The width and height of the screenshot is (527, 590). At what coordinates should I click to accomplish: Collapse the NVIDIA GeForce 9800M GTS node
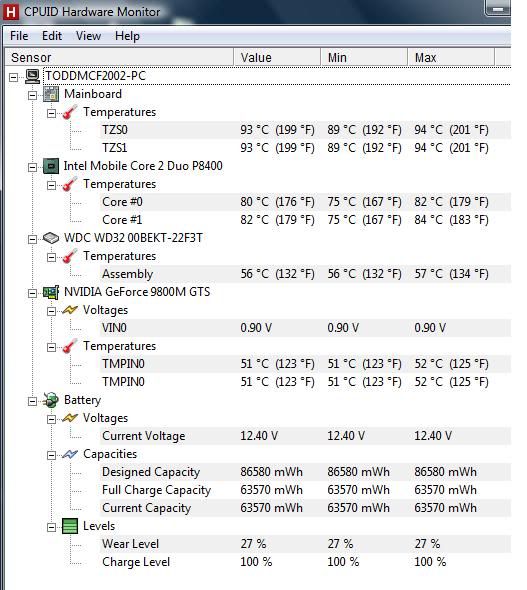point(32,293)
